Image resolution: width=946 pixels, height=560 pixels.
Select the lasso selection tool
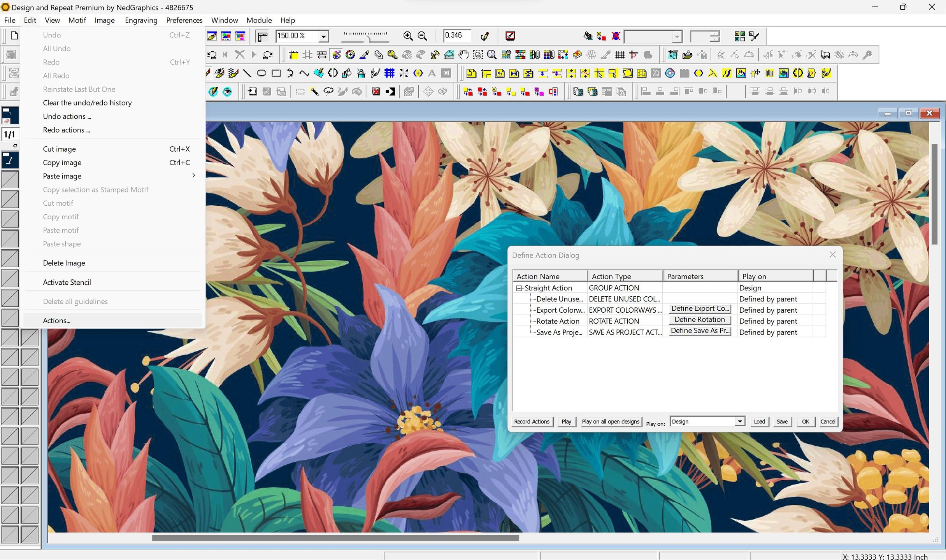pos(328,92)
